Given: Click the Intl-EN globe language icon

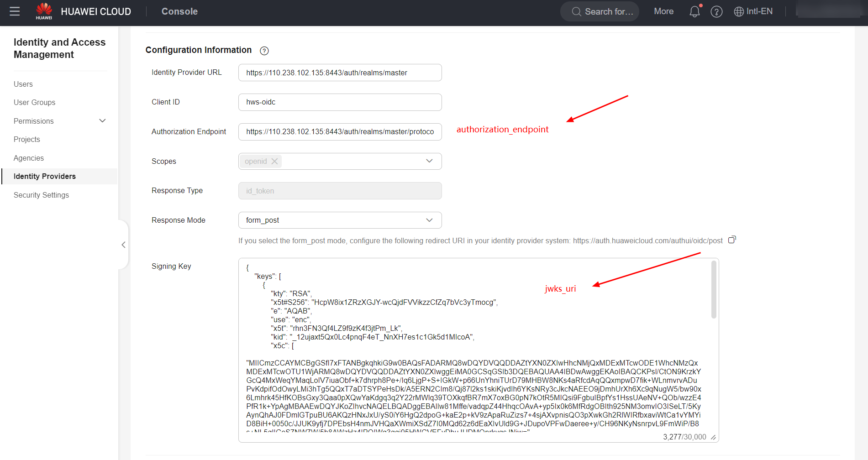Looking at the screenshot, I should [x=738, y=12].
